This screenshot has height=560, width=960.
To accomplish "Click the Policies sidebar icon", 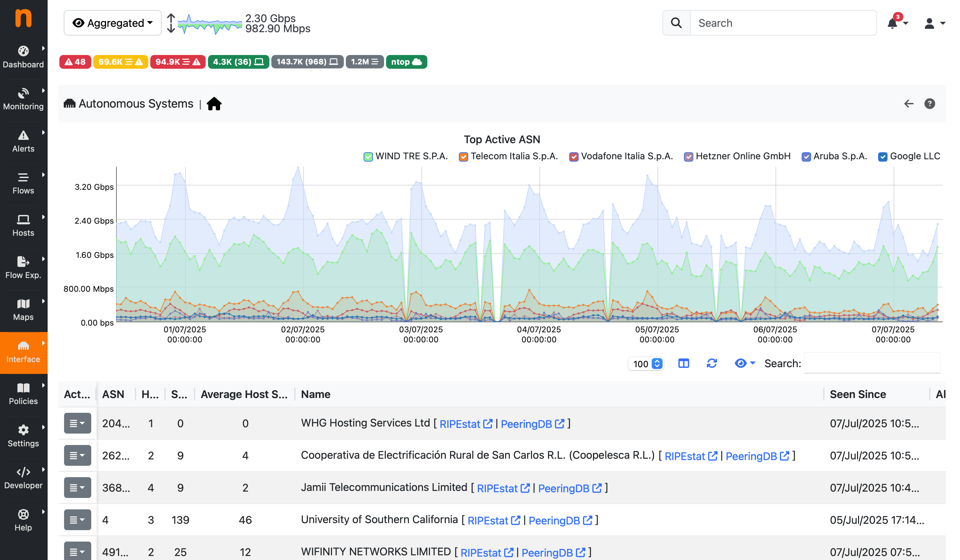I will 23,388.
